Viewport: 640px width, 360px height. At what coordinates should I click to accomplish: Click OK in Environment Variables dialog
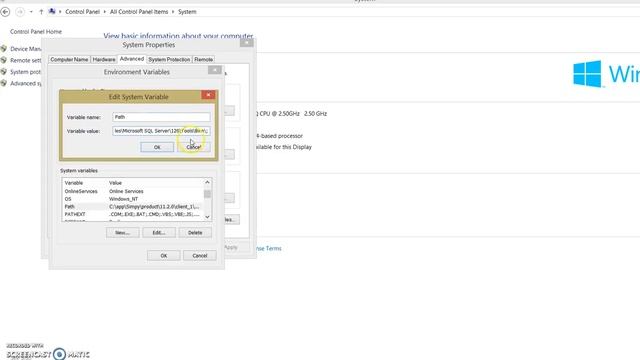coord(164,256)
